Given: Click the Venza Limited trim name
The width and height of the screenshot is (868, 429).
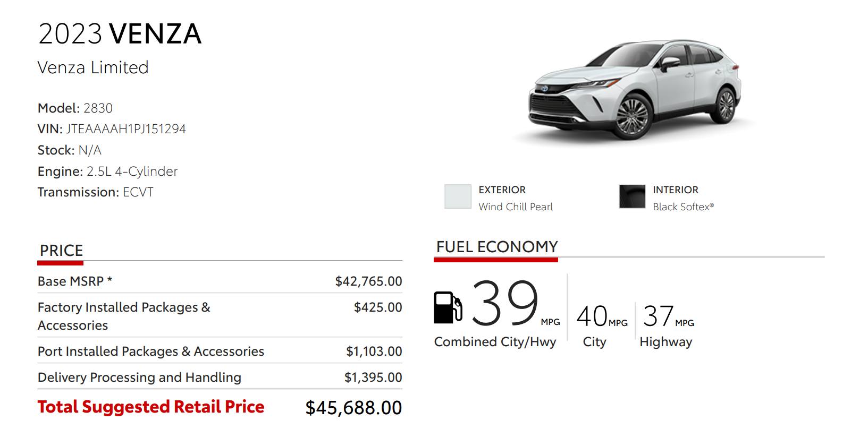Looking at the screenshot, I should (93, 67).
